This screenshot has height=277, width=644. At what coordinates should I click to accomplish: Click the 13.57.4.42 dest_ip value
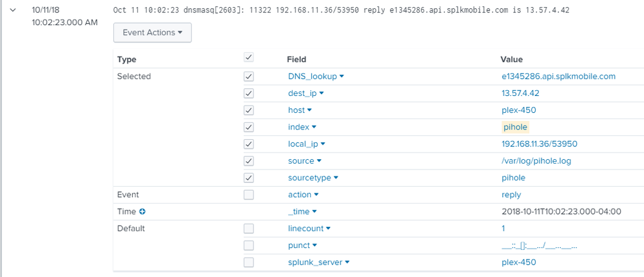[x=520, y=93]
